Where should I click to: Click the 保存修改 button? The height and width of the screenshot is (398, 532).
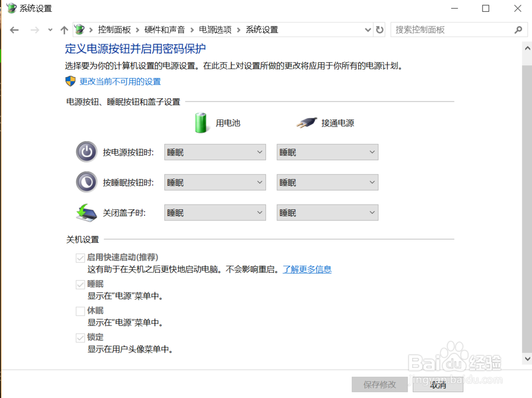click(380, 384)
